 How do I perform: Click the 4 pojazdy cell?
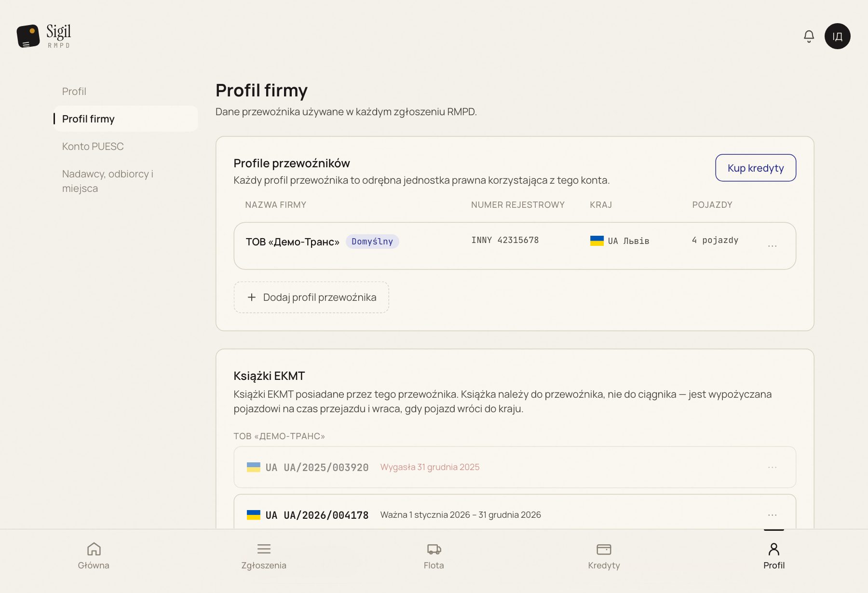tap(715, 240)
